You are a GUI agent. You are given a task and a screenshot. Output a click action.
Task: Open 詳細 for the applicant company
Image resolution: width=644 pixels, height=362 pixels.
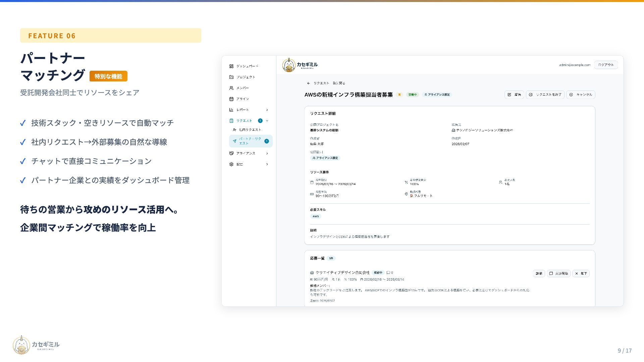pyautogui.click(x=539, y=274)
